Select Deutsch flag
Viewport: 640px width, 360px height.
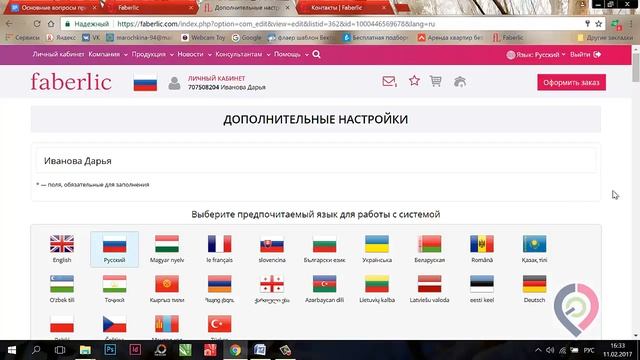point(534,284)
